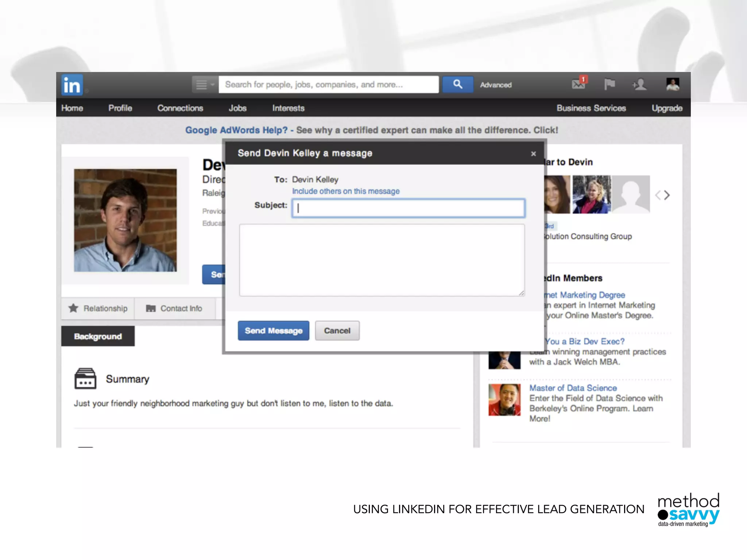Show next similar profiles with right chevron

(x=667, y=195)
